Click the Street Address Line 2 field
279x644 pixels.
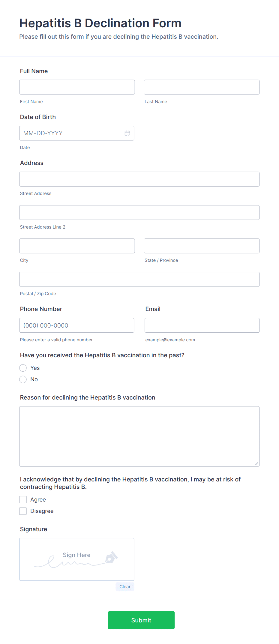139,212
